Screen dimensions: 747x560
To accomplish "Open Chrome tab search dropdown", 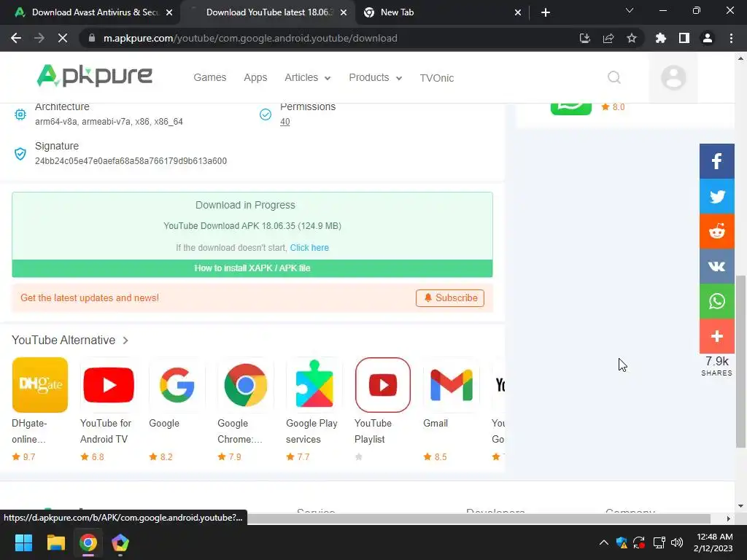I will [x=630, y=11].
